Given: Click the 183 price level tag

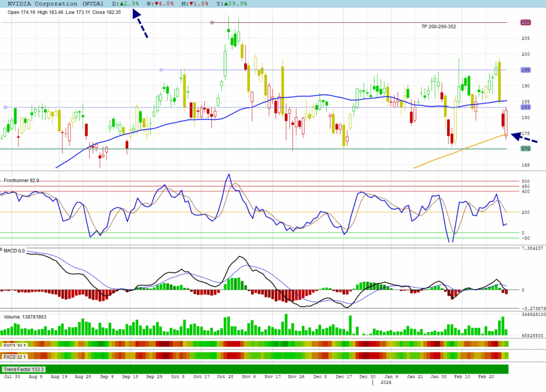Looking at the screenshot, I should click(525, 107).
